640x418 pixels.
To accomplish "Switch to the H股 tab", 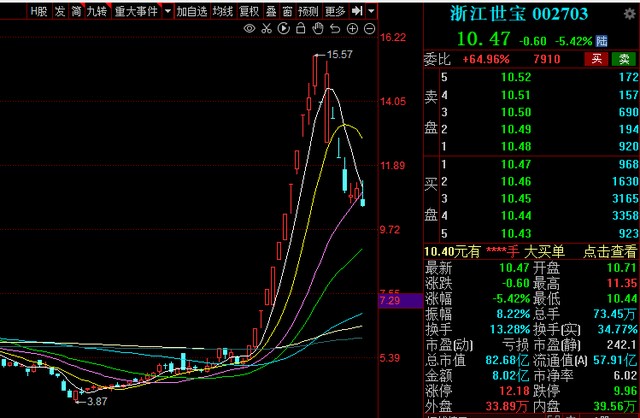I will [38, 12].
